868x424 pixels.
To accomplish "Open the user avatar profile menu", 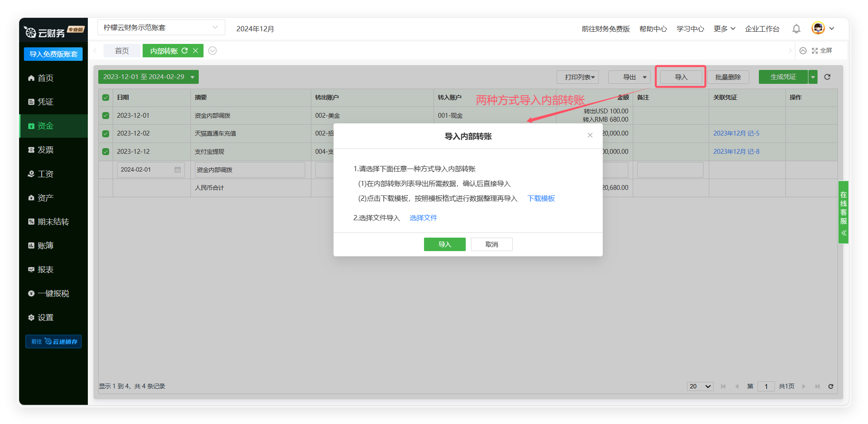I will pos(818,28).
